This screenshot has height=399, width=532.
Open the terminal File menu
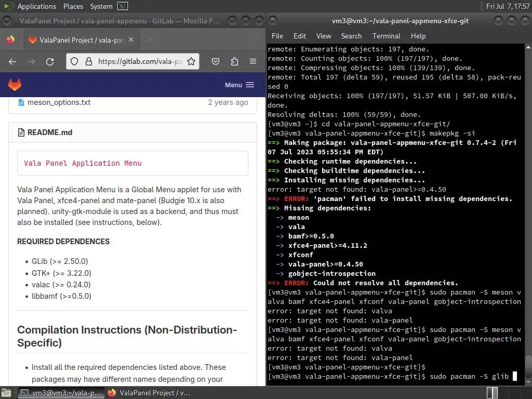pyautogui.click(x=277, y=36)
